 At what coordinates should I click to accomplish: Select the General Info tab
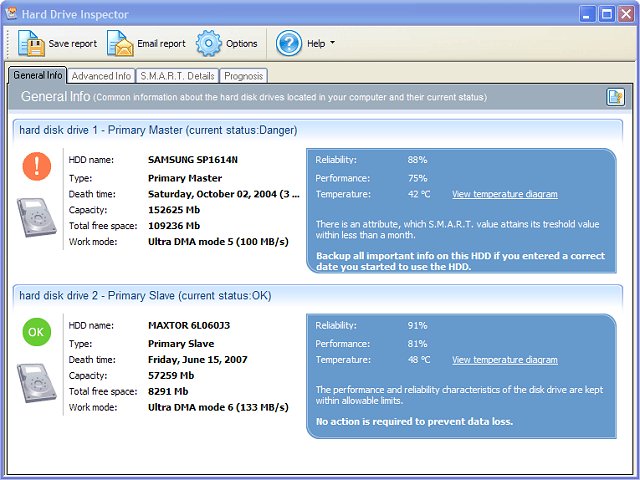click(38, 75)
